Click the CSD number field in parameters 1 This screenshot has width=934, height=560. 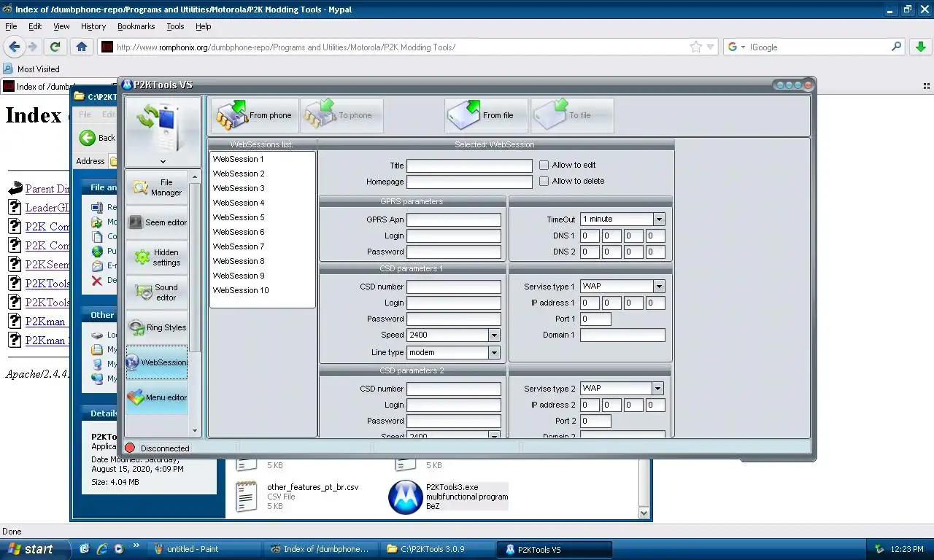(x=454, y=287)
